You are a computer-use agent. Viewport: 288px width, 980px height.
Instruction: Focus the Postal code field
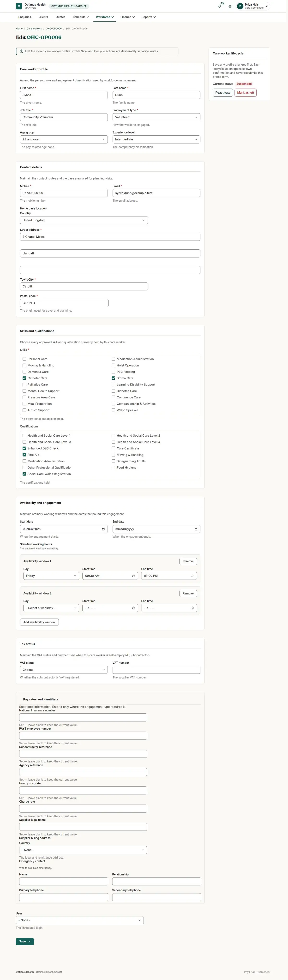click(64, 303)
